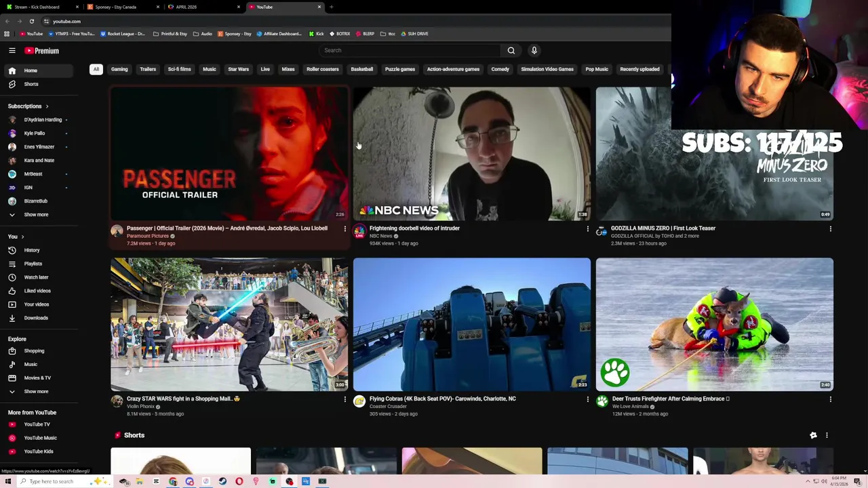The image size is (868, 488).
Task: Play the deer and firefighter thumbnail
Action: tap(715, 324)
